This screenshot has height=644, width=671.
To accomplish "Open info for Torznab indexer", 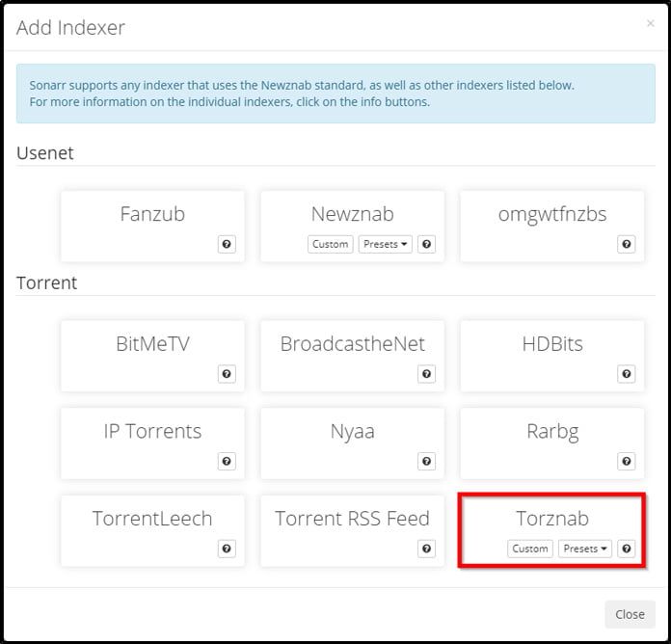I will coord(626,549).
